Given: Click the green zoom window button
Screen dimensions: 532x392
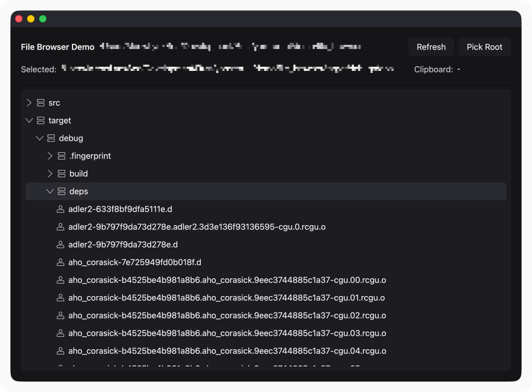Looking at the screenshot, I should click(43, 19).
